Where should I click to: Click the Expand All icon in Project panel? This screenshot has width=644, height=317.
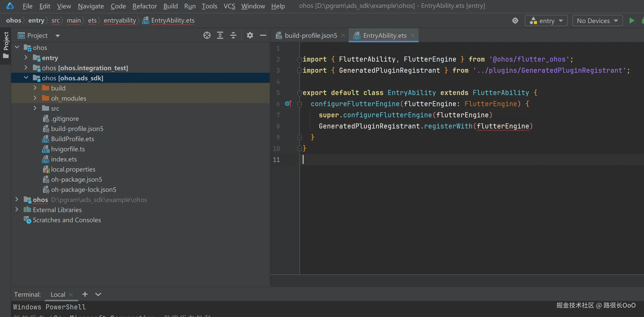click(220, 35)
